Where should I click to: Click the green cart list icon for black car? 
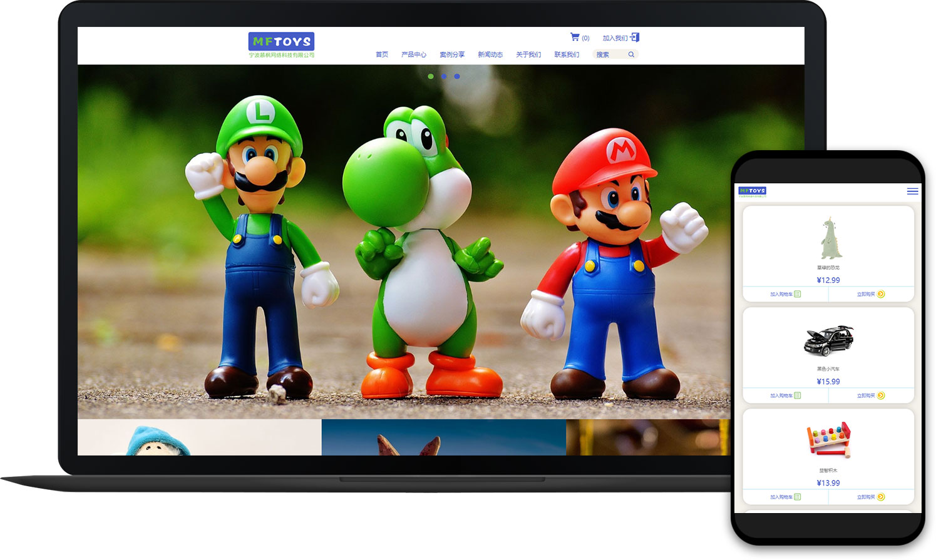click(x=798, y=395)
